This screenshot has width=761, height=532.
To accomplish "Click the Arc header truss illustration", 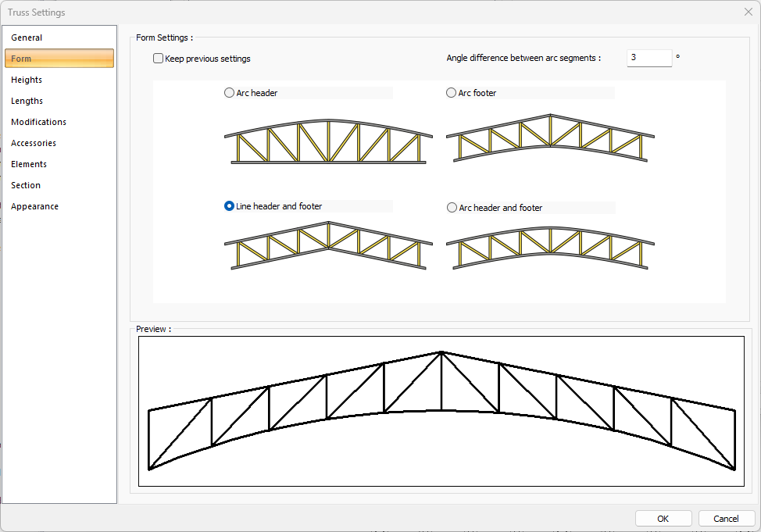I will coord(328,142).
